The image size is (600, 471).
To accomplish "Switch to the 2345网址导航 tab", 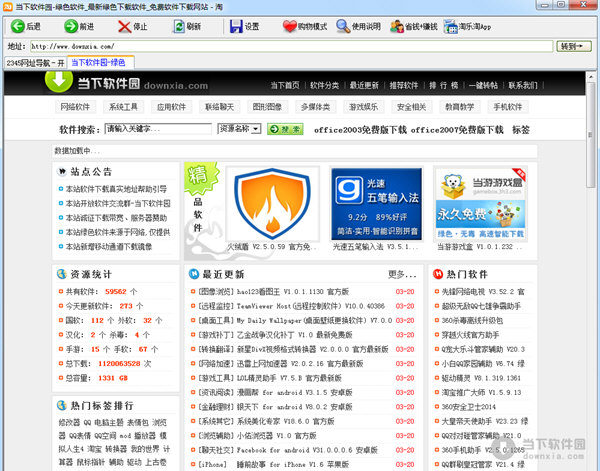I will click(x=35, y=63).
